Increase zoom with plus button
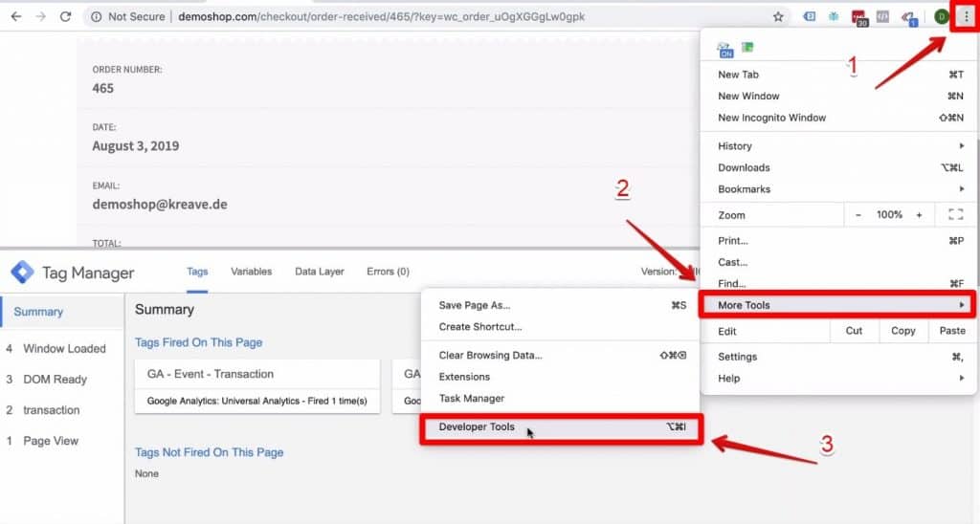 pyautogui.click(x=920, y=215)
